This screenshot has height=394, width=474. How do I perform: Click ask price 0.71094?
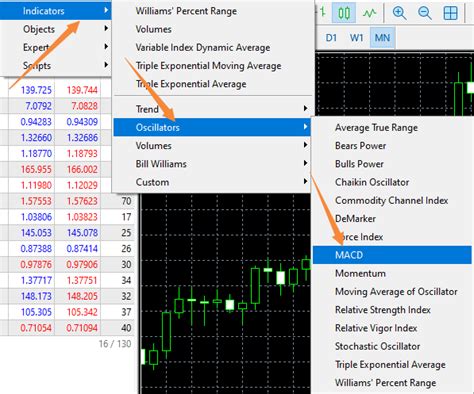pos(82,328)
